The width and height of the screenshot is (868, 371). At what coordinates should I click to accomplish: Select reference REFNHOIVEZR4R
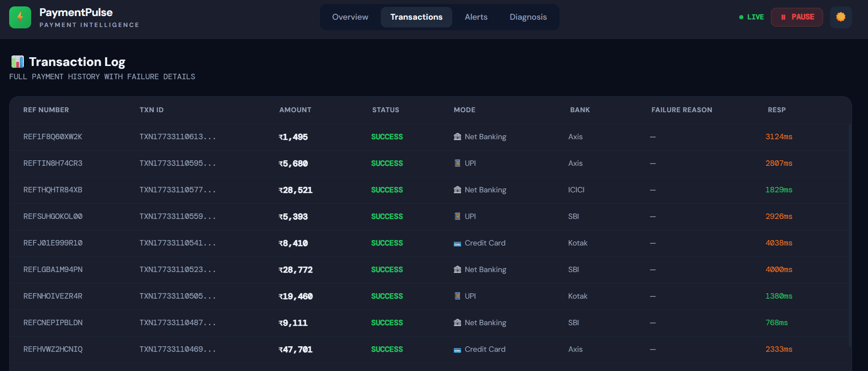pyautogui.click(x=53, y=296)
